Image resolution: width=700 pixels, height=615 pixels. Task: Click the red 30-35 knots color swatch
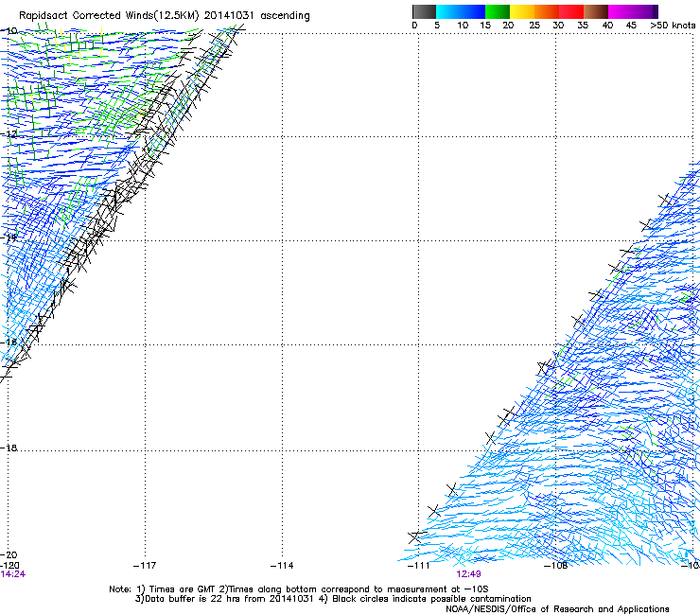(571, 11)
